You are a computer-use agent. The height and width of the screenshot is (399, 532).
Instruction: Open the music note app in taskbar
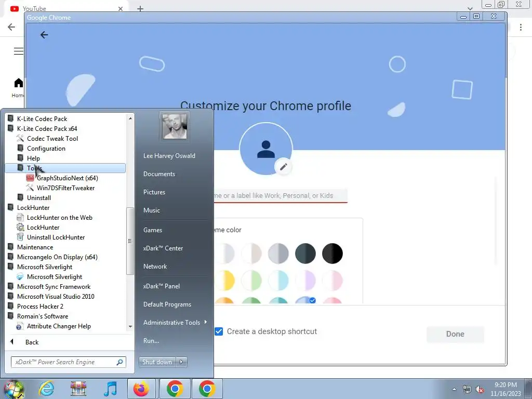coord(110,389)
